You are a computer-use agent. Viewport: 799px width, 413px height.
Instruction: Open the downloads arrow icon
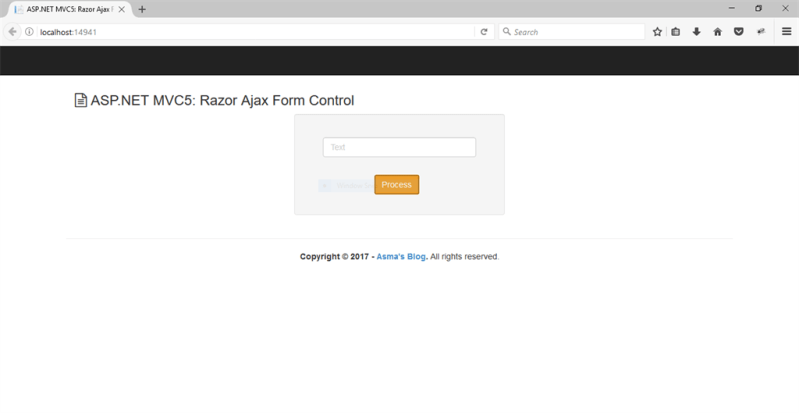[697, 32]
